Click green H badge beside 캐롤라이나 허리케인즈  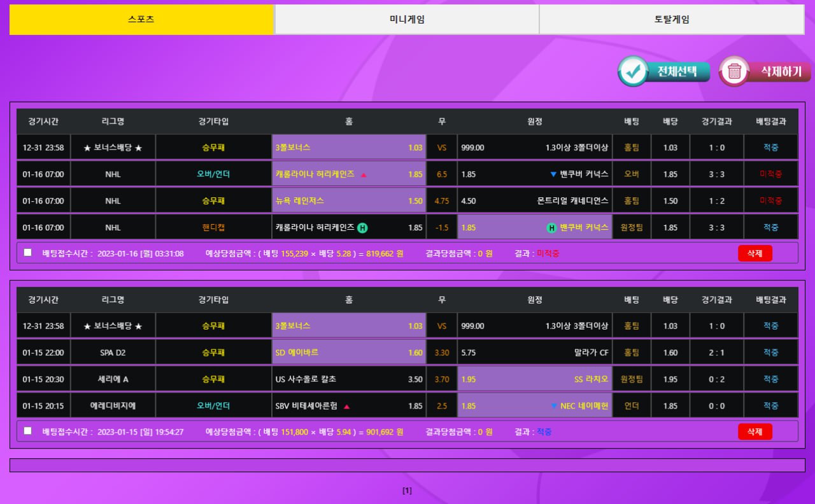point(362,227)
